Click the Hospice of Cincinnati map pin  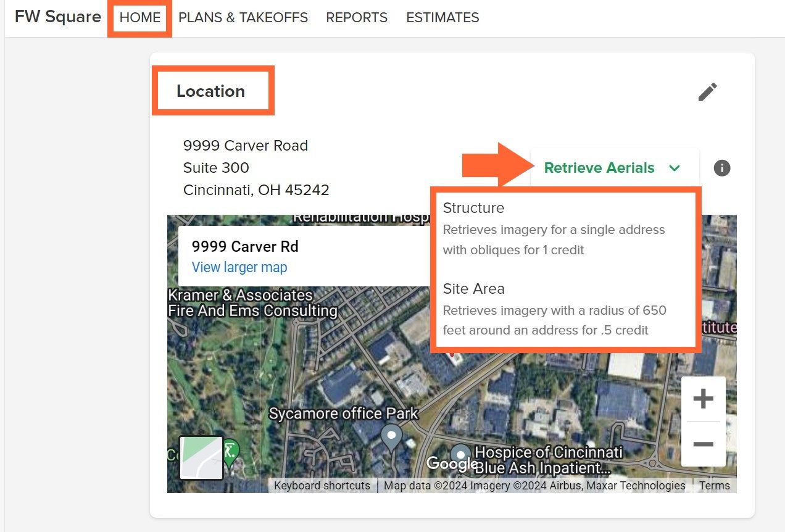pos(460,457)
